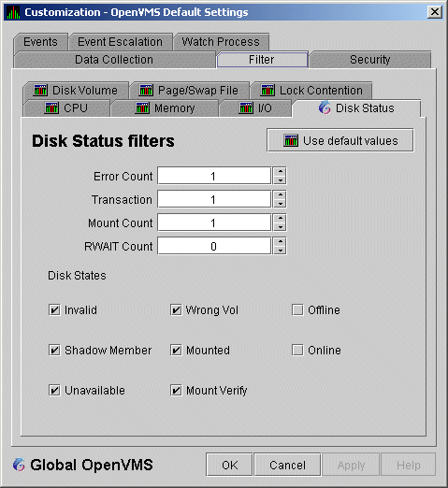Click the I/O tab icon

coord(246,108)
